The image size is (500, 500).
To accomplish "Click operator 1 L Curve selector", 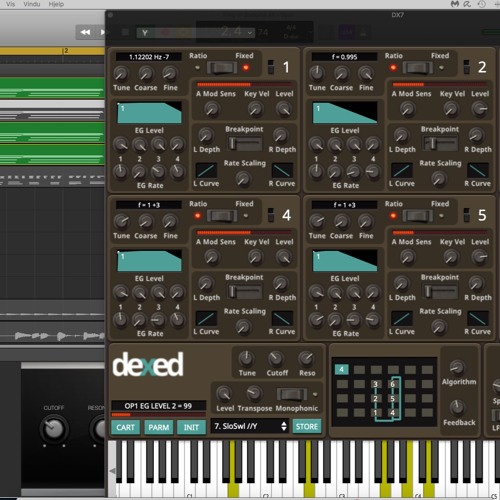I will [206, 170].
